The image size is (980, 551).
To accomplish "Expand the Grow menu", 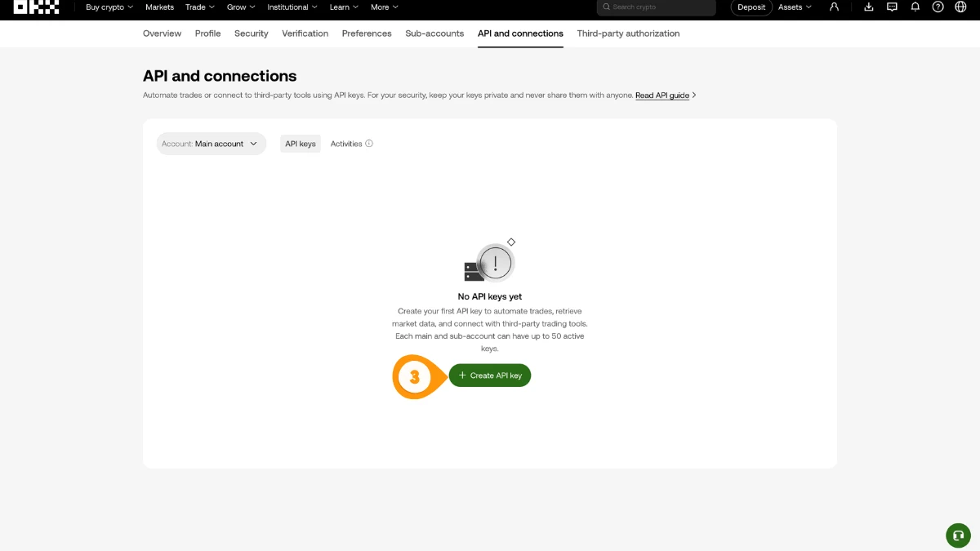I will point(241,7).
